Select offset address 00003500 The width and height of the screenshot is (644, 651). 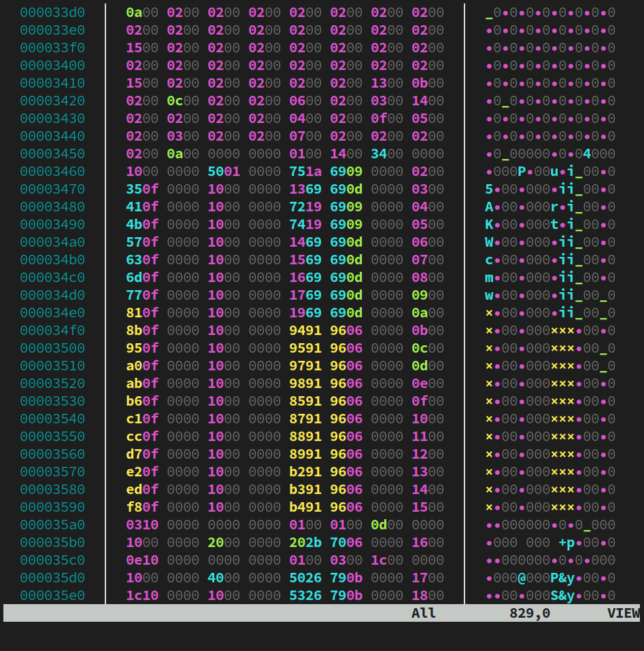coord(52,348)
